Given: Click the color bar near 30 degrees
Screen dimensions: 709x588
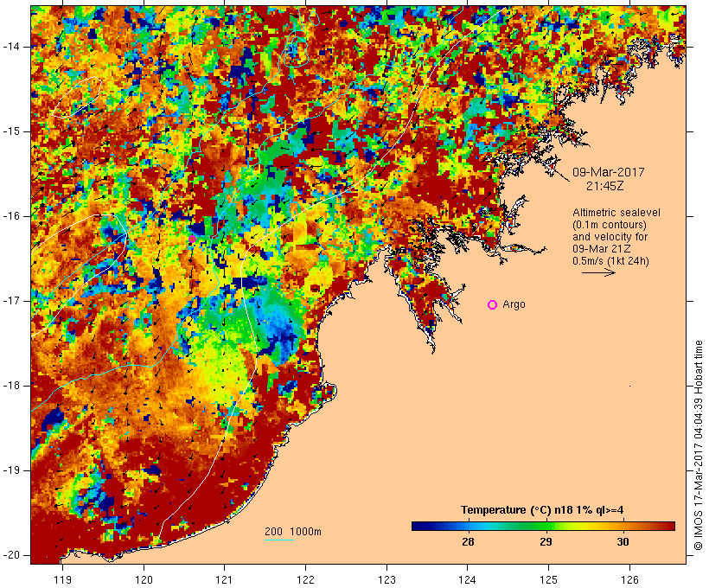Looking at the screenshot, I should pos(623,526).
